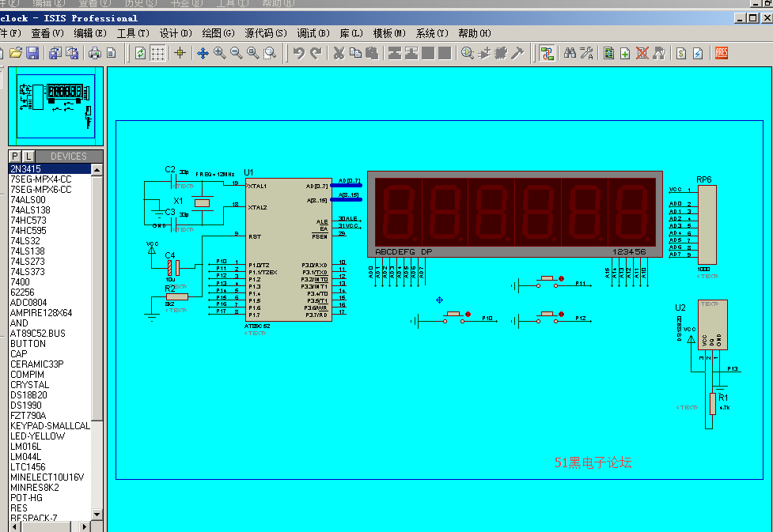The width and height of the screenshot is (773, 532).
Task: Click the device list horizontal scroll right arrow
Action: 85,526
